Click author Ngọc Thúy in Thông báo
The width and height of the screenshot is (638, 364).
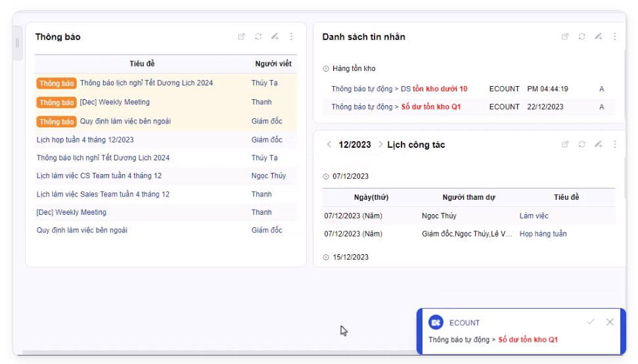tap(269, 175)
